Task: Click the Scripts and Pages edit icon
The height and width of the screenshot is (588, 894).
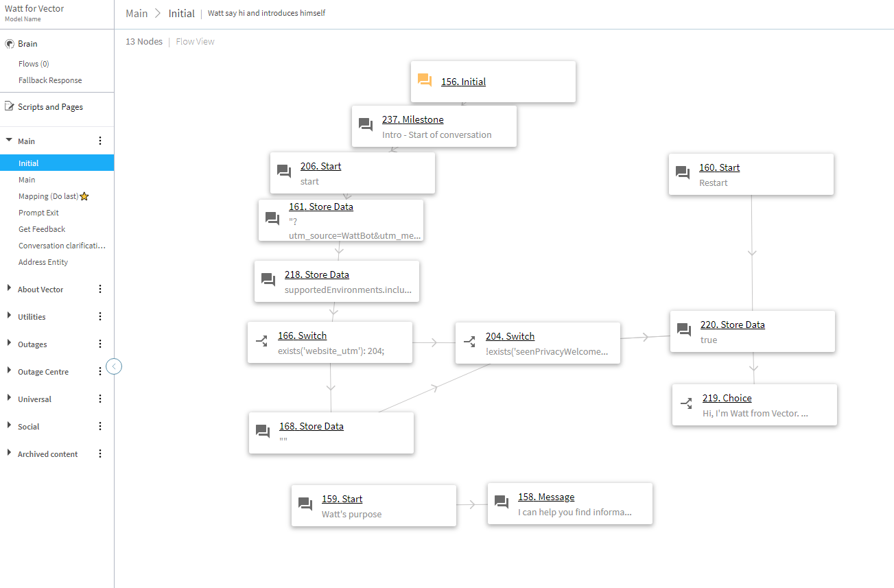Action: click(x=10, y=106)
